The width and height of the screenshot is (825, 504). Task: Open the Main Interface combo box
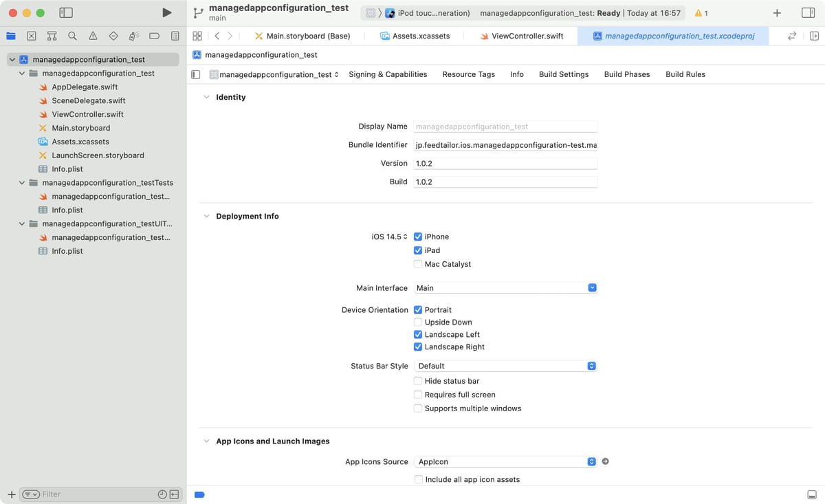click(x=505, y=288)
